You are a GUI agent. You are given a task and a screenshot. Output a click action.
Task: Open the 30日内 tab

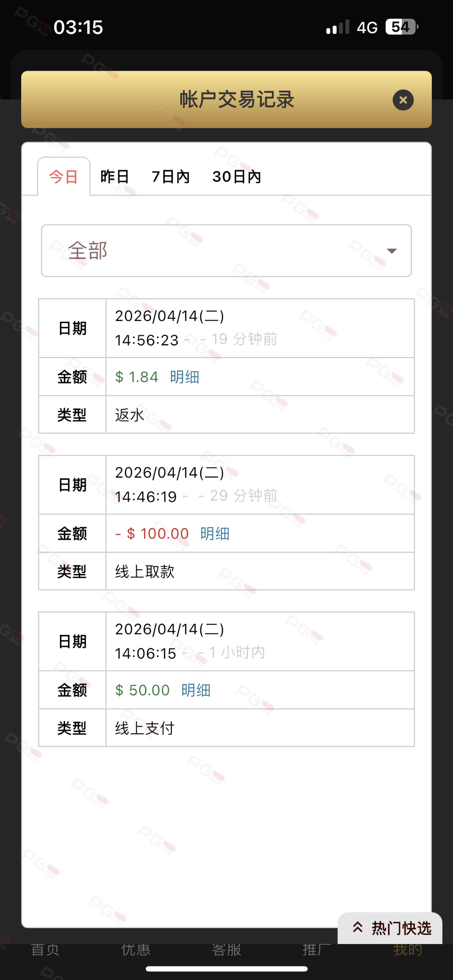pos(236,177)
